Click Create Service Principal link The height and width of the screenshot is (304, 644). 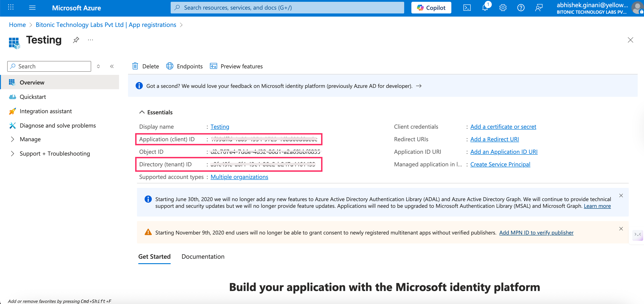point(500,165)
